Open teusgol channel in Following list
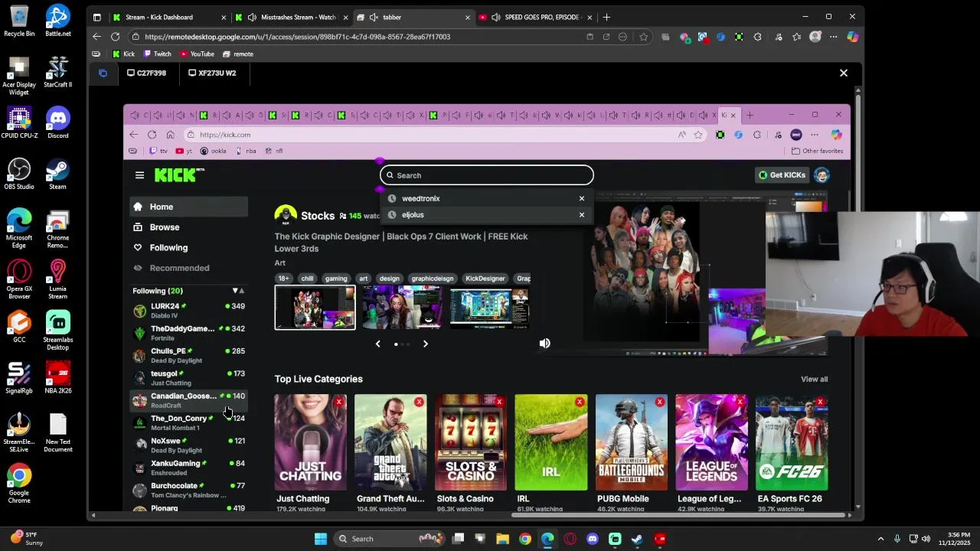The image size is (980, 551). click(x=188, y=377)
